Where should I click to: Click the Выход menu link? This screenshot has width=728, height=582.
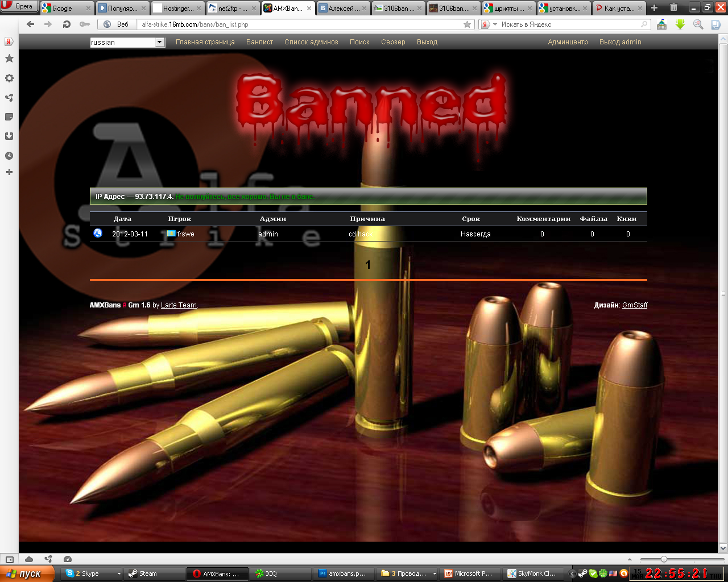tap(427, 42)
